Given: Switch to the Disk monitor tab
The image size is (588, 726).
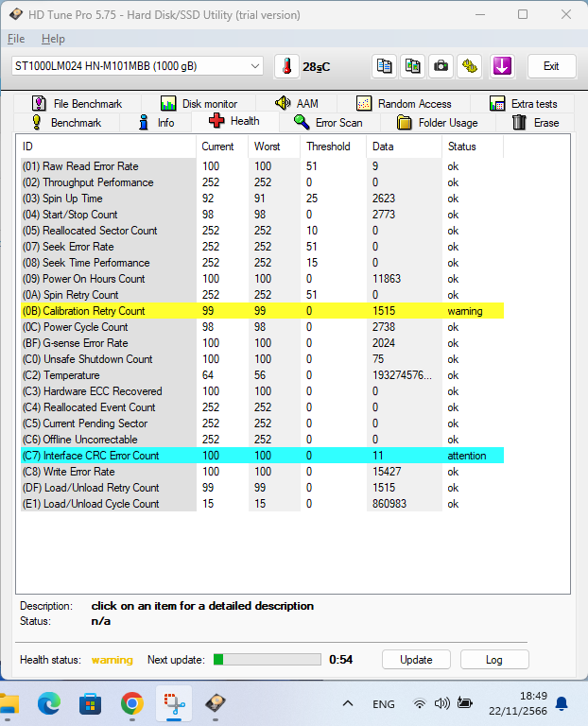Looking at the screenshot, I should tap(199, 103).
